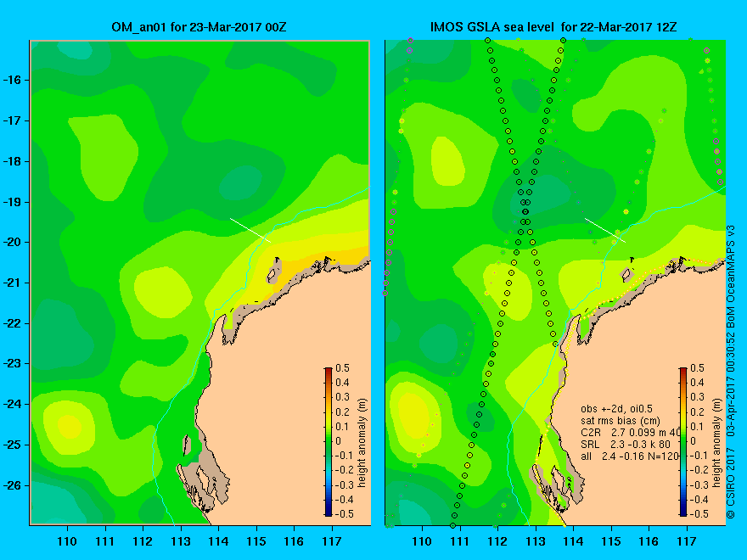The width and height of the screenshot is (747, 560).
Task: Click longitude 117 under the IMOS GSLA map
Action: pyautogui.click(x=687, y=541)
